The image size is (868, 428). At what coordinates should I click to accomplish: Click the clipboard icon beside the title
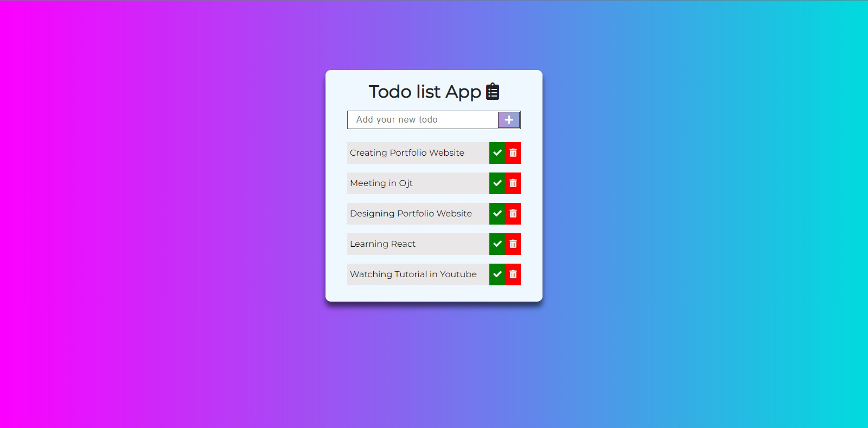(493, 92)
